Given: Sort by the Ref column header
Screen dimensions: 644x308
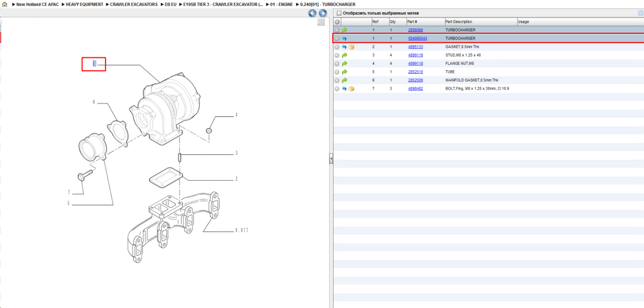Looking at the screenshot, I should [x=379, y=22].
